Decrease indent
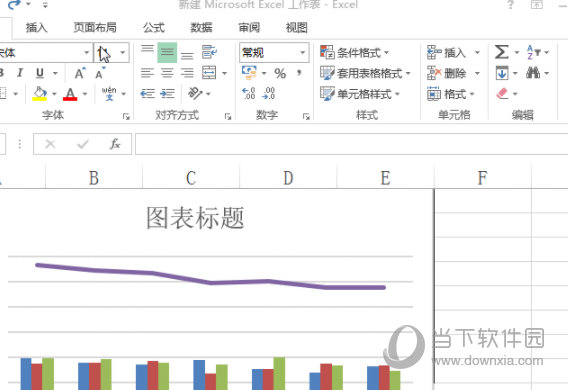568x390 pixels. click(x=147, y=94)
